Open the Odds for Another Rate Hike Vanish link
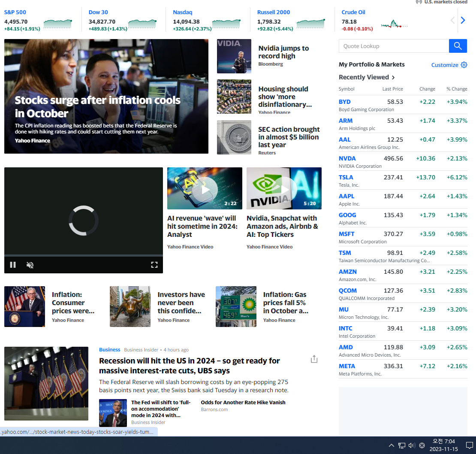This screenshot has height=454, width=476. click(x=243, y=403)
